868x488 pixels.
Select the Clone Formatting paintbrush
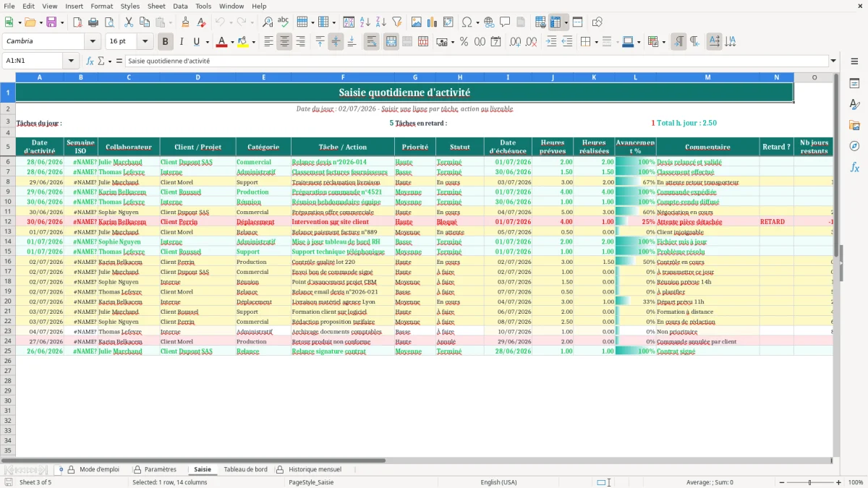pos(186,22)
